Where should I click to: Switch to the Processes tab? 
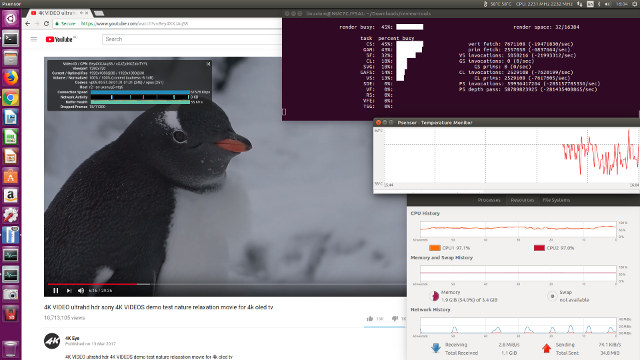(489, 200)
